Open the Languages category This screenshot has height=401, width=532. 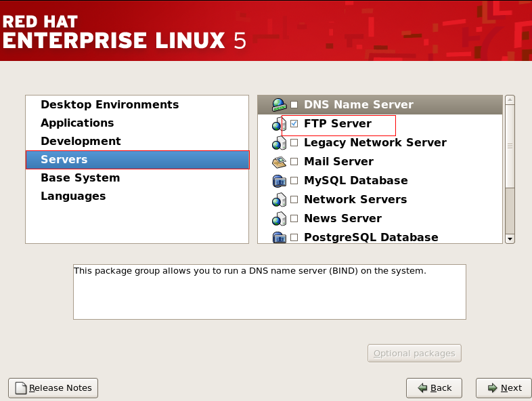73,196
